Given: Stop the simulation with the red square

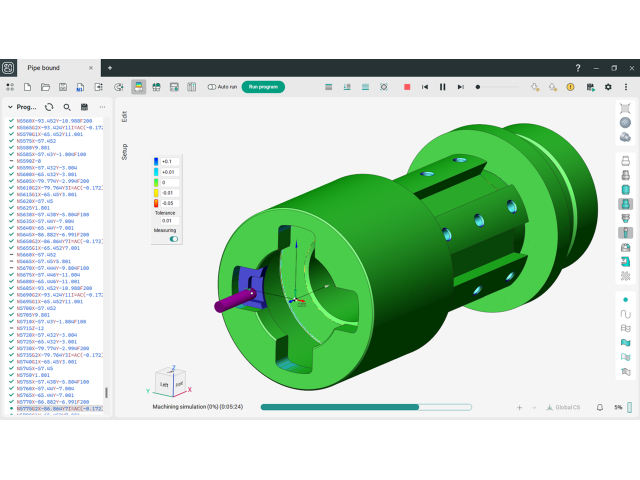Looking at the screenshot, I should coord(407,87).
